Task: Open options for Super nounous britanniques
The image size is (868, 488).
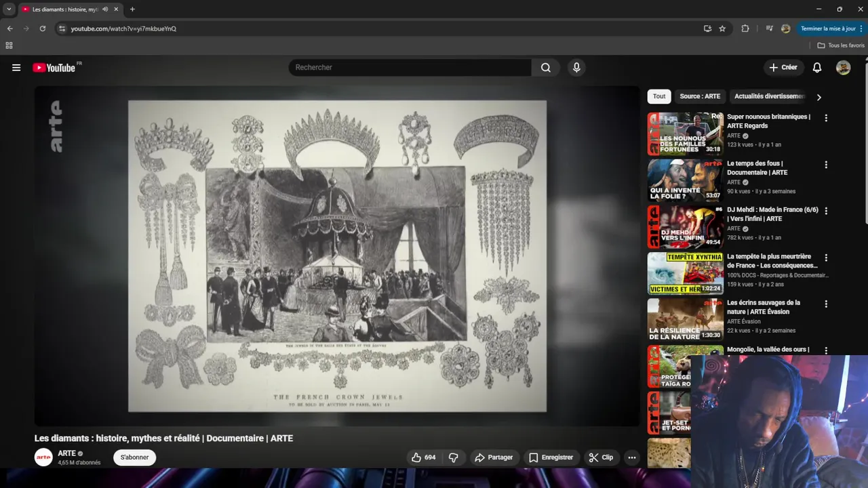Action: [826, 118]
